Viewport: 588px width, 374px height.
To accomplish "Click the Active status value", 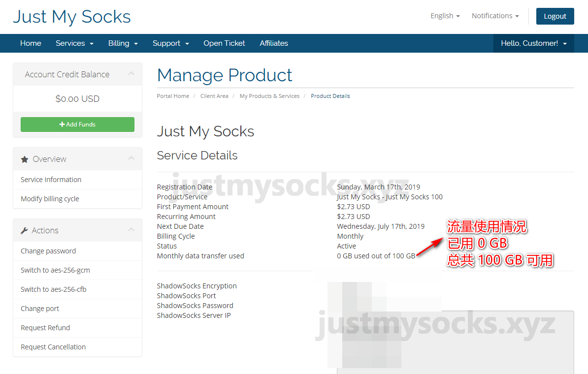I will 347,246.
